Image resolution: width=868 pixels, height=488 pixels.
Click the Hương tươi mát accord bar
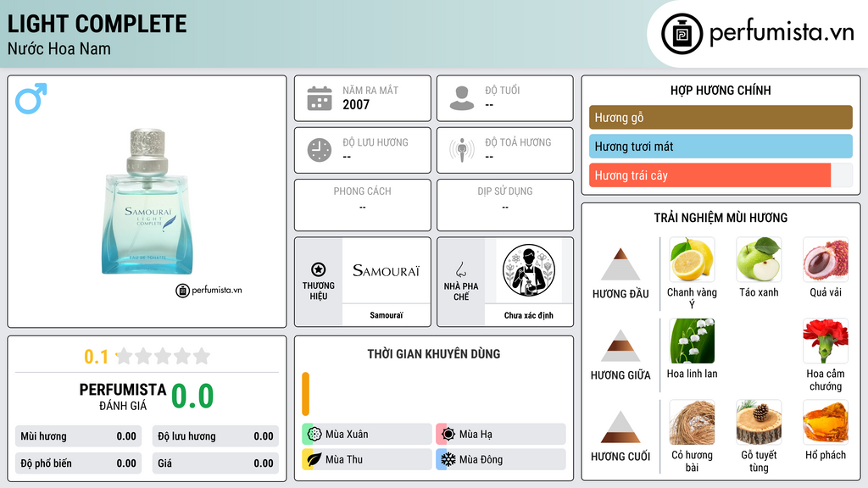[721, 147]
